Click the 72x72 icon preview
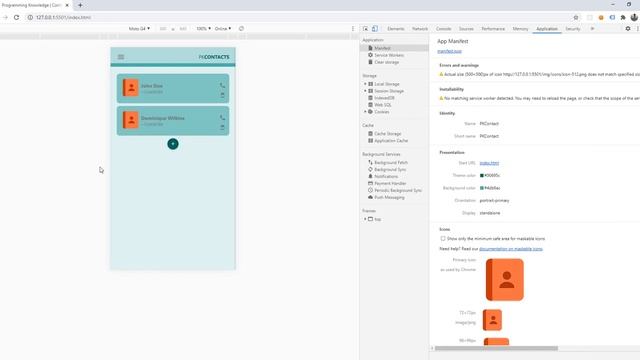Image resolution: width=640 pixels, height=360 pixels. tap(492, 320)
